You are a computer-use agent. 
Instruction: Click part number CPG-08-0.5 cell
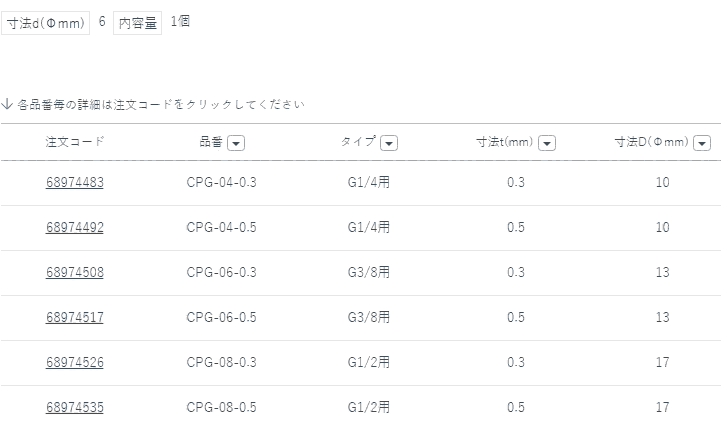click(222, 407)
